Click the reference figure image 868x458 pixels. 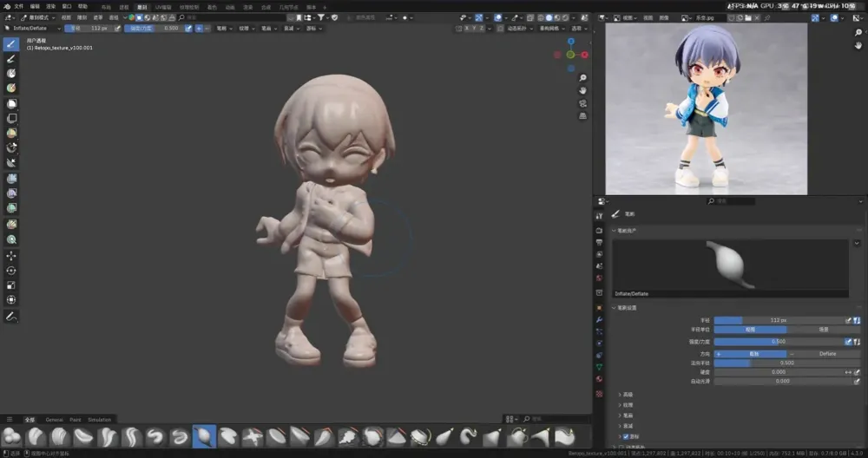pyautogui.click(x=706, y=108)
